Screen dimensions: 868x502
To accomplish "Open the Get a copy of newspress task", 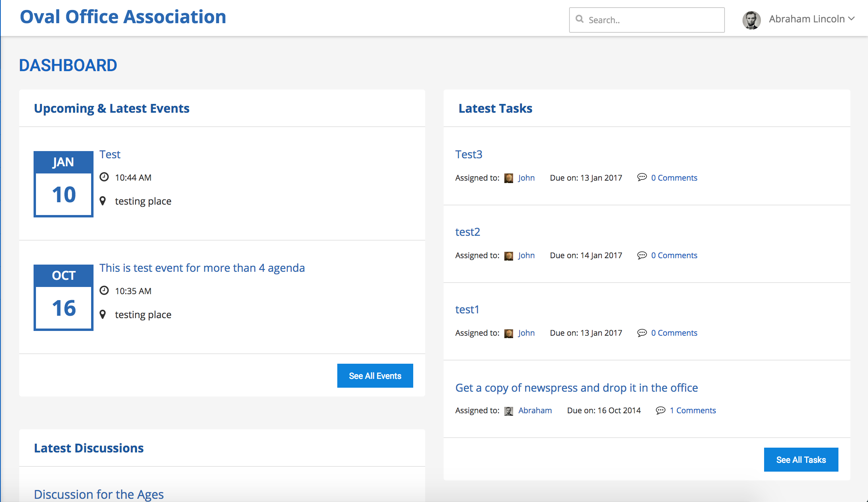I will coord(577,388).
